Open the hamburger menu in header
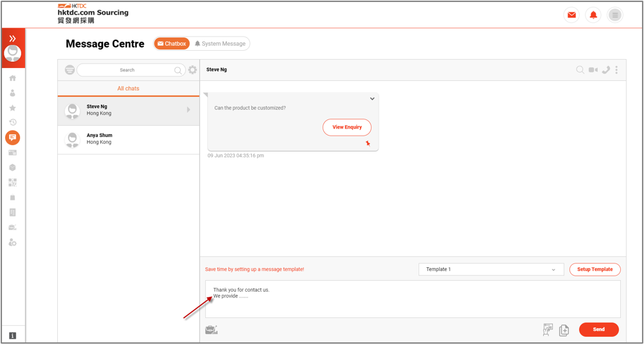Viewport: 644px width, 345px height. coord(615,15)
